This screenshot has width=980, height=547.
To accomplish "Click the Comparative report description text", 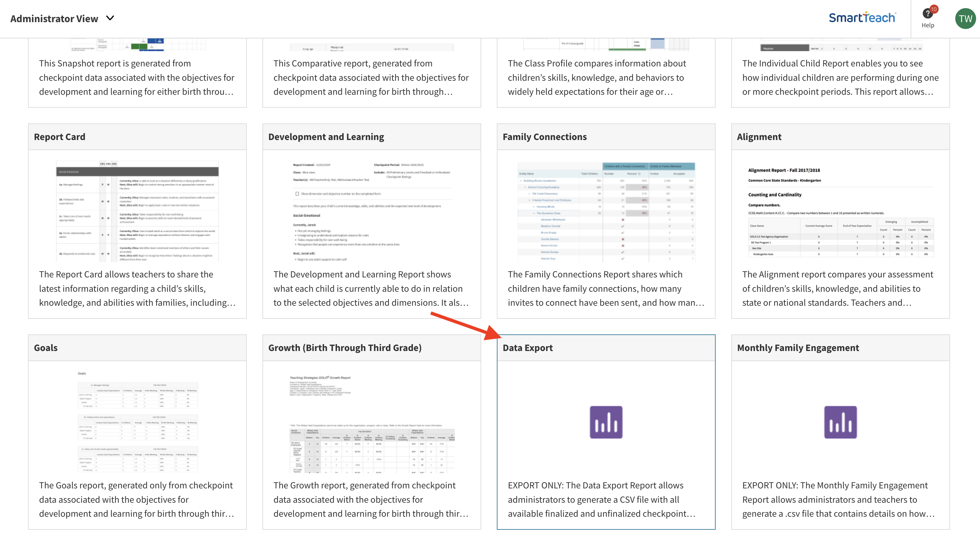I will click(x=371, y=77).
